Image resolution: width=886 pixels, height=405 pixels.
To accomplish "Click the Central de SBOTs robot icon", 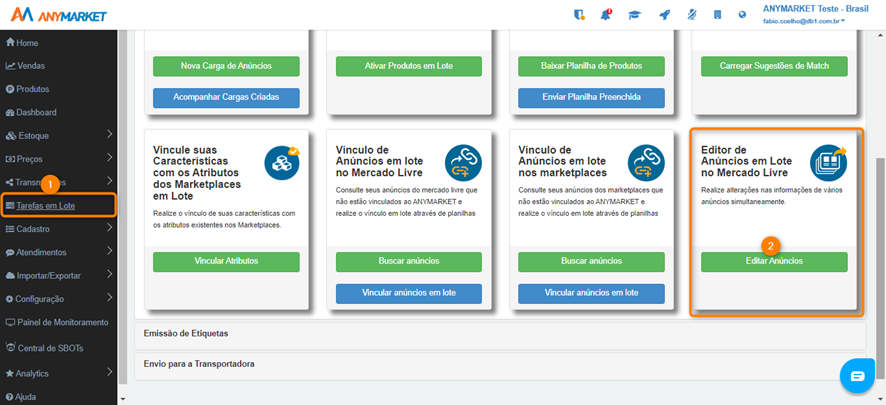I will 11,346.
